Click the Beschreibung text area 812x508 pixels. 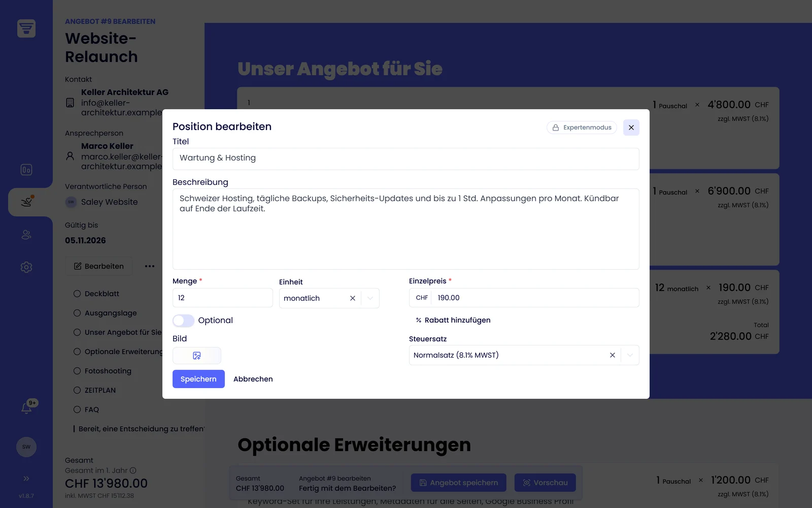(x=405, y=229)
